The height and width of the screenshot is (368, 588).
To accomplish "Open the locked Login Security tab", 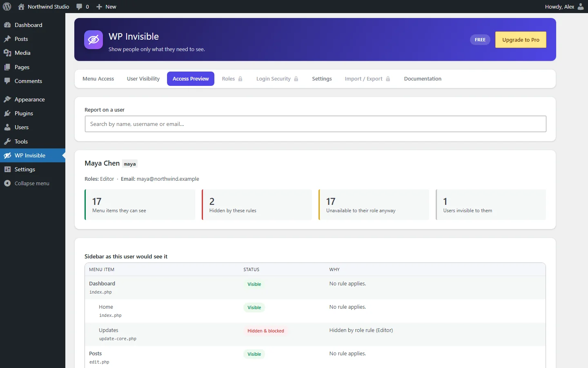I will [277, 79].
